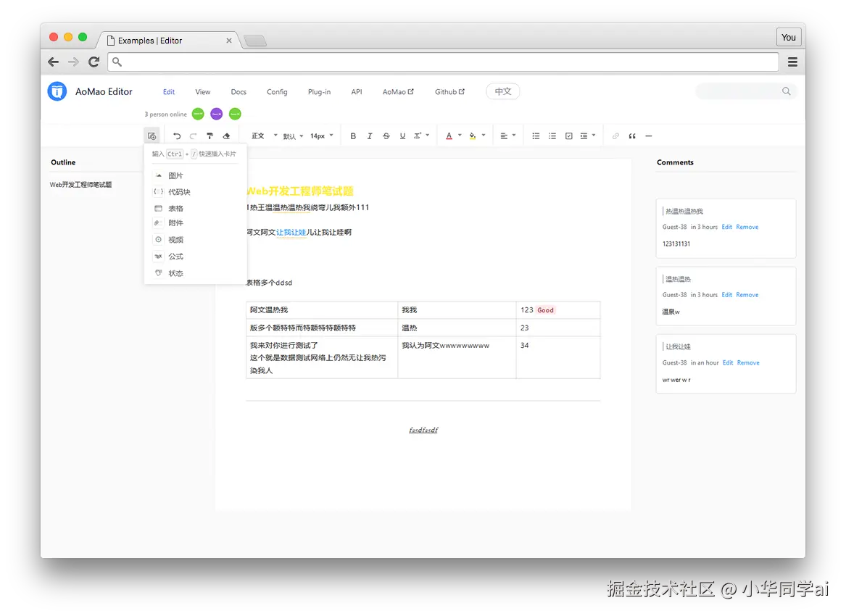Remove the 'wr wer w r' comment

(748, 363)
